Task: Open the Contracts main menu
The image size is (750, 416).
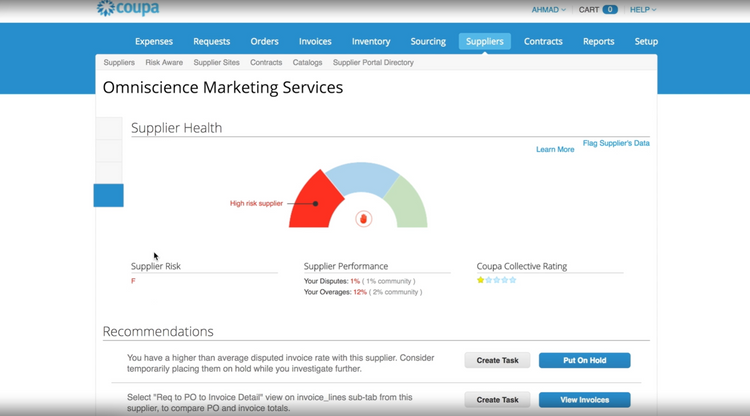Action: point(543,42)
